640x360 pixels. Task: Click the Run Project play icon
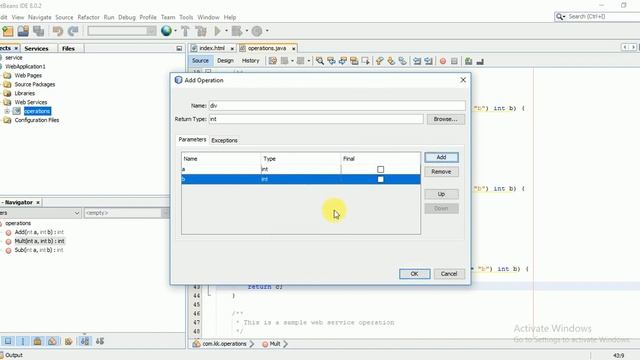218,31
